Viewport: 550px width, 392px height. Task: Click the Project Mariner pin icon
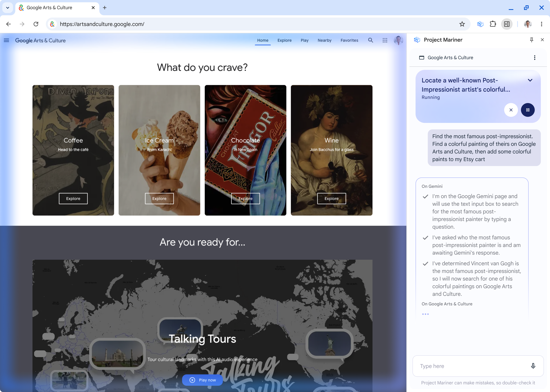tap(531, 40)
